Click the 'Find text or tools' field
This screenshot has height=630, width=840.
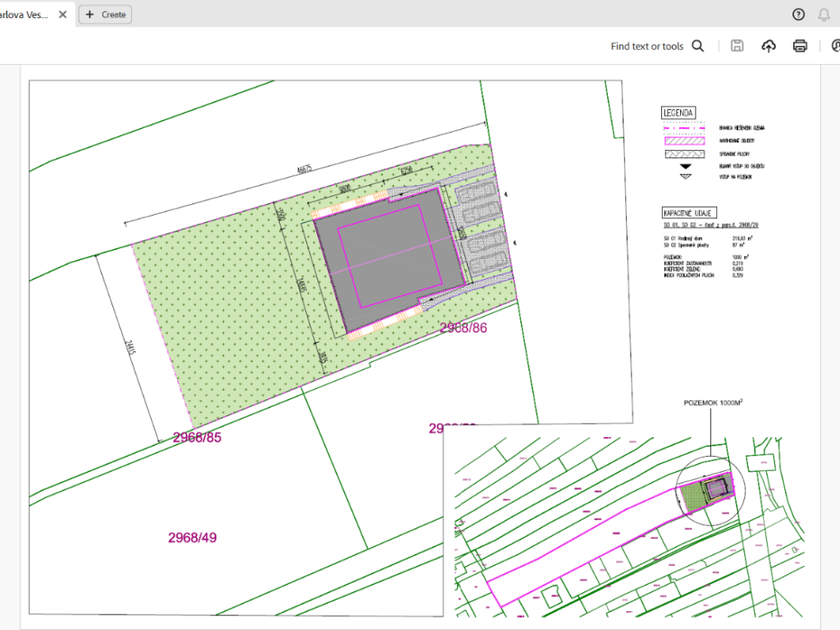click(x=646, y=46)
